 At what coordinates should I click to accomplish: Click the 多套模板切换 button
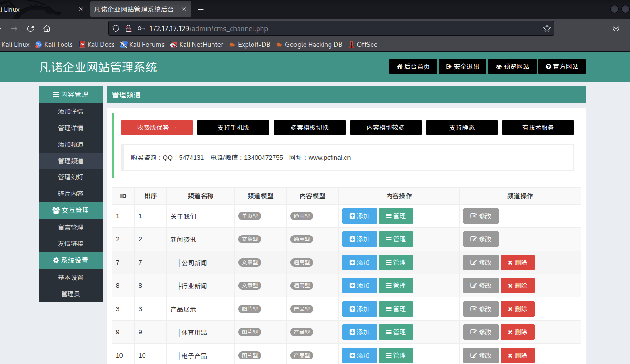[x=310, y=127]
